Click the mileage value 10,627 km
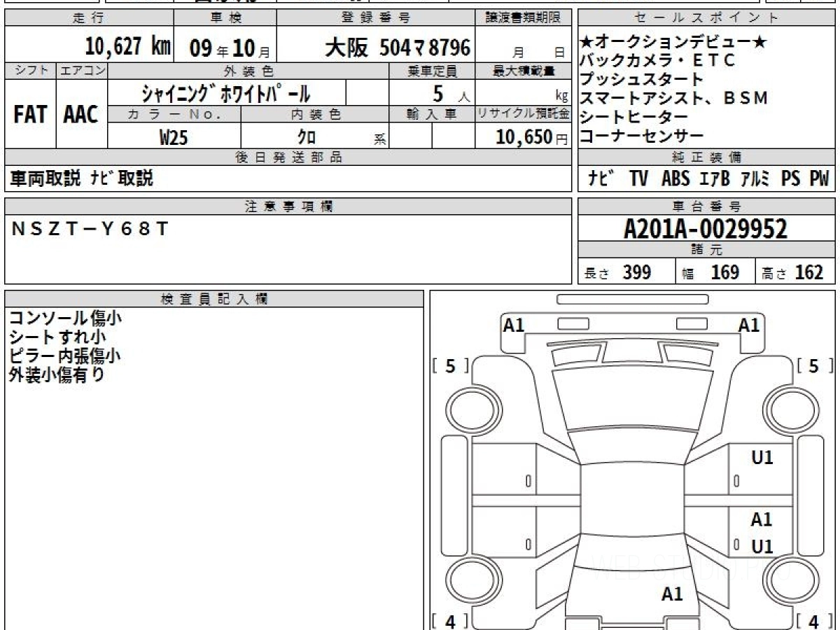Viewport: 840px width, 630px height. pos(127,47)
